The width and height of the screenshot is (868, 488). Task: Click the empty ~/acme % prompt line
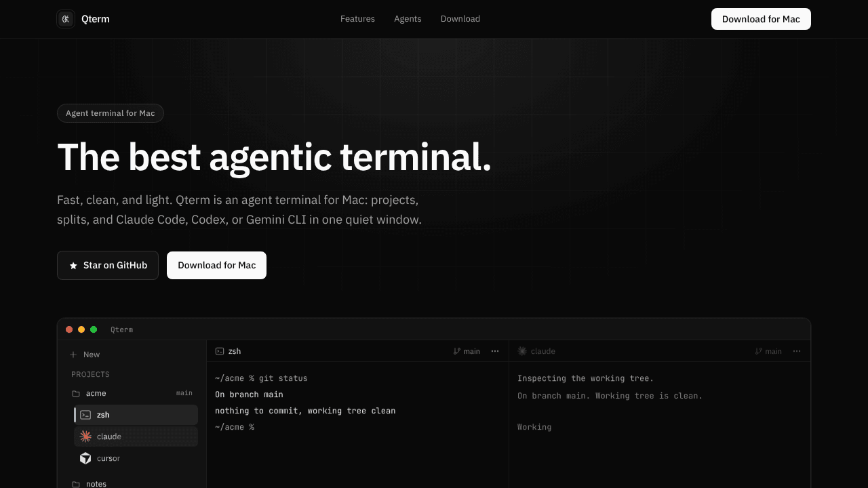(235, 427)
